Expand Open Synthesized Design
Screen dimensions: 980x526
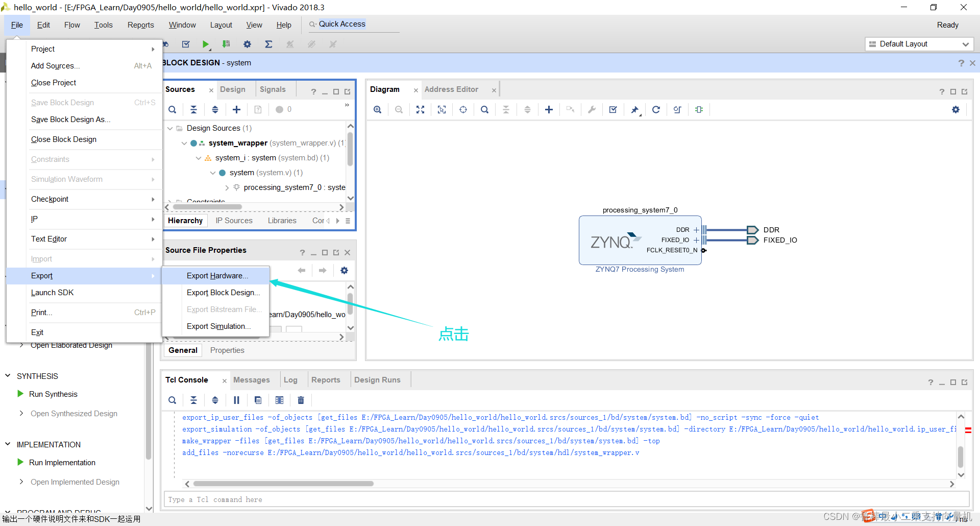(x=21, y=413)
